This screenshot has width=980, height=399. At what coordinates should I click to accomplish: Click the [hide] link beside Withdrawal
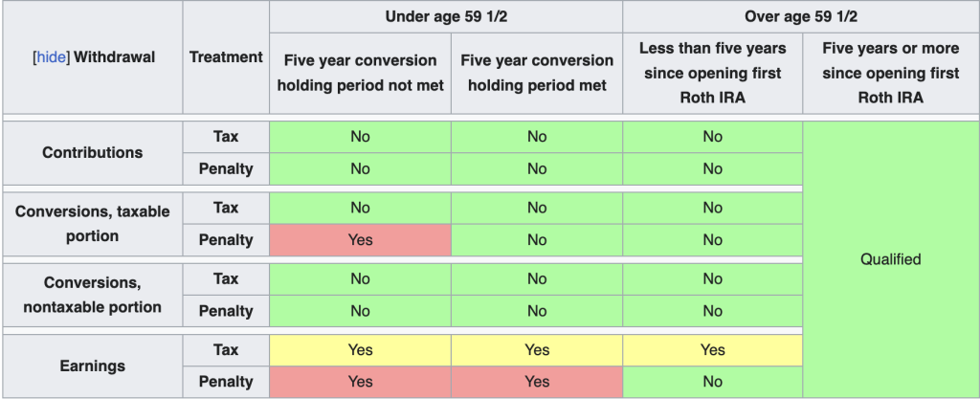tap(50, 57)
